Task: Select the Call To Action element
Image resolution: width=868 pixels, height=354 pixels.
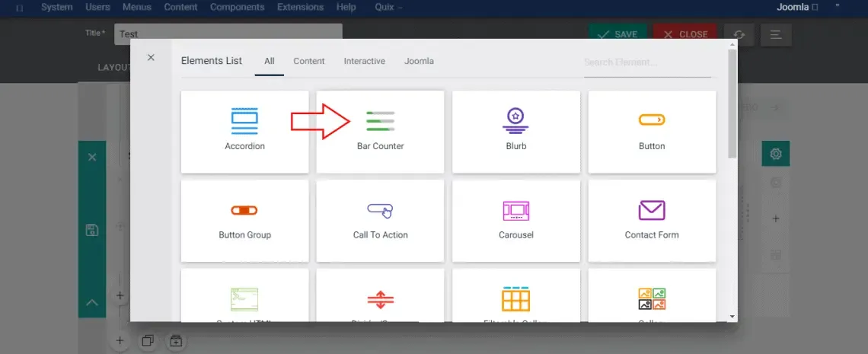Action: (x=380, y=221)
